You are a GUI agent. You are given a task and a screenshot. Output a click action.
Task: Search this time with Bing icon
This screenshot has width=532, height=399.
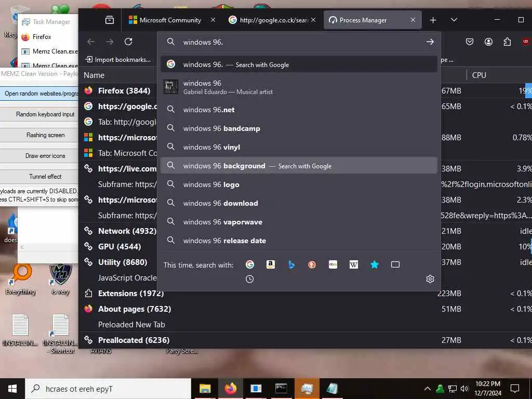(291, 264)
